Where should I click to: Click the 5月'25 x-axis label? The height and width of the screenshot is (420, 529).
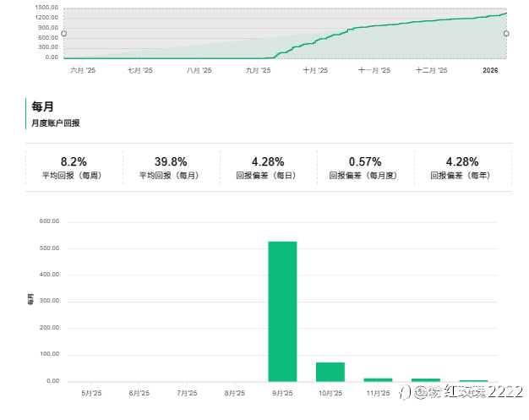click(x=91, y=393)
